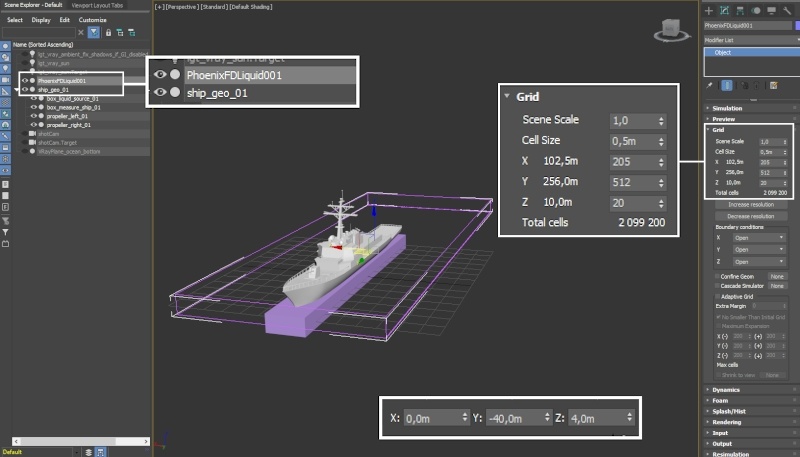Click the Scene Explorer horizontal scrollbar
The width and height of the screenshot is (800, 457).
(81, 441)
